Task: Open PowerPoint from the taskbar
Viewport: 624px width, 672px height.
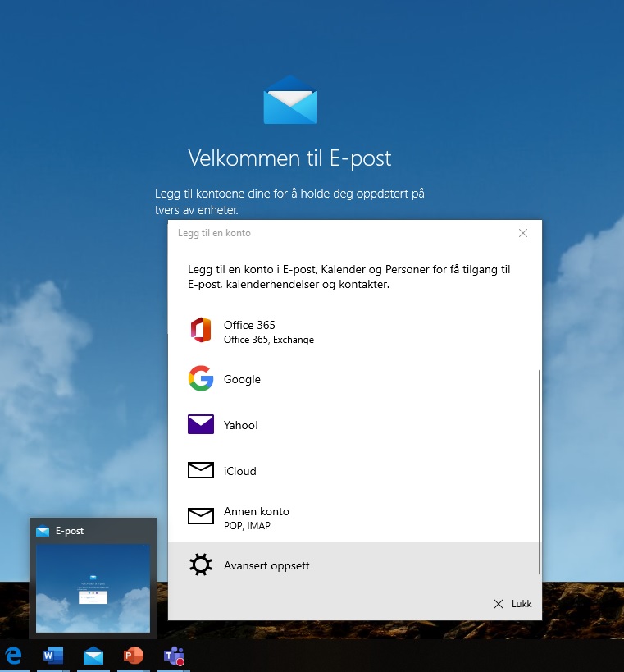Action: pos(133,656)
